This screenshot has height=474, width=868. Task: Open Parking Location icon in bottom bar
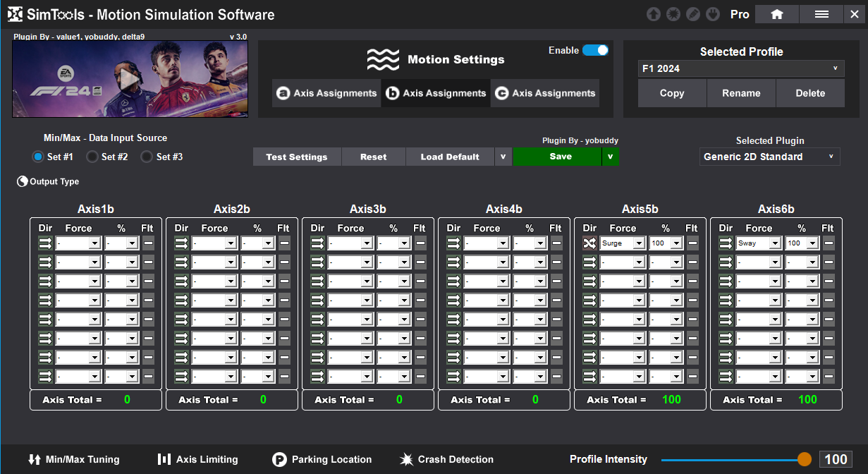pos(279,459)
